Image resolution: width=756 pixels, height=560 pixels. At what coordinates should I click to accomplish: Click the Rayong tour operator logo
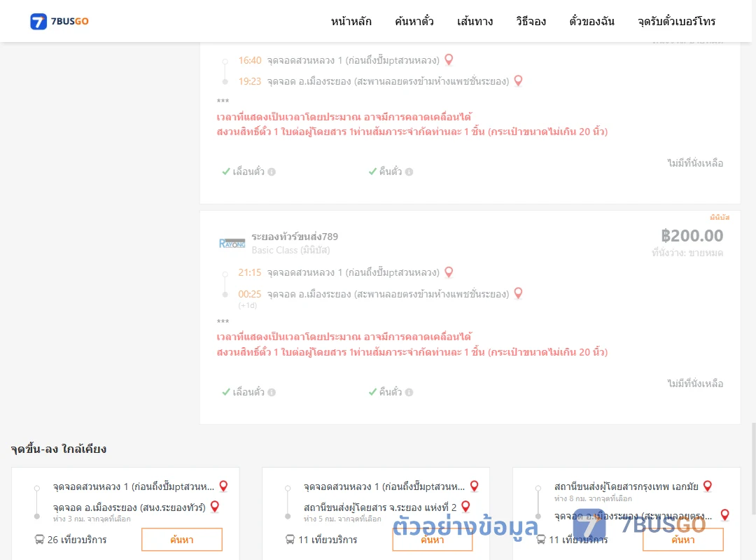[232, 244]
